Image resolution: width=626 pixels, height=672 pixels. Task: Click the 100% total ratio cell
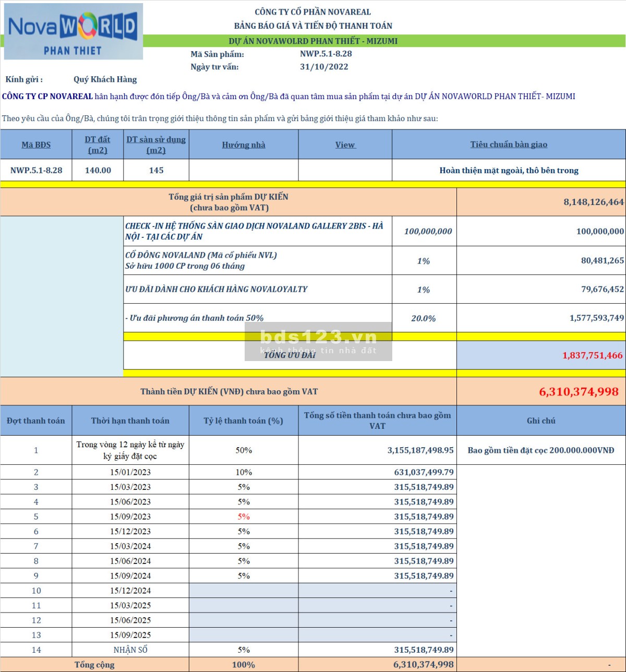(x=244, y=665)
